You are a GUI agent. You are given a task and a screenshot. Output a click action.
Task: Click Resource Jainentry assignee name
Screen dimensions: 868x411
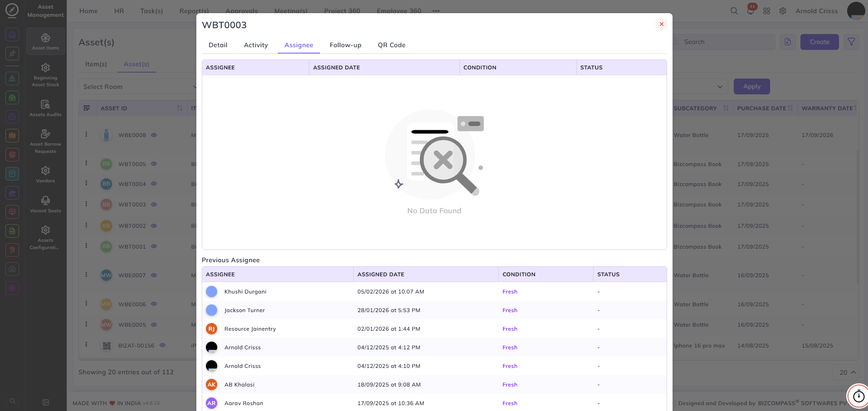(x=250, y=329)
